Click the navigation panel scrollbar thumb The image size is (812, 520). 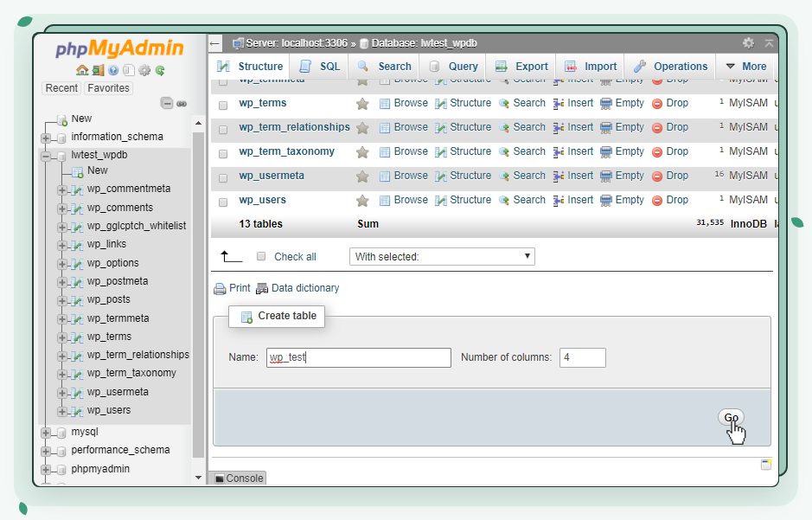(x=198, y=294)
